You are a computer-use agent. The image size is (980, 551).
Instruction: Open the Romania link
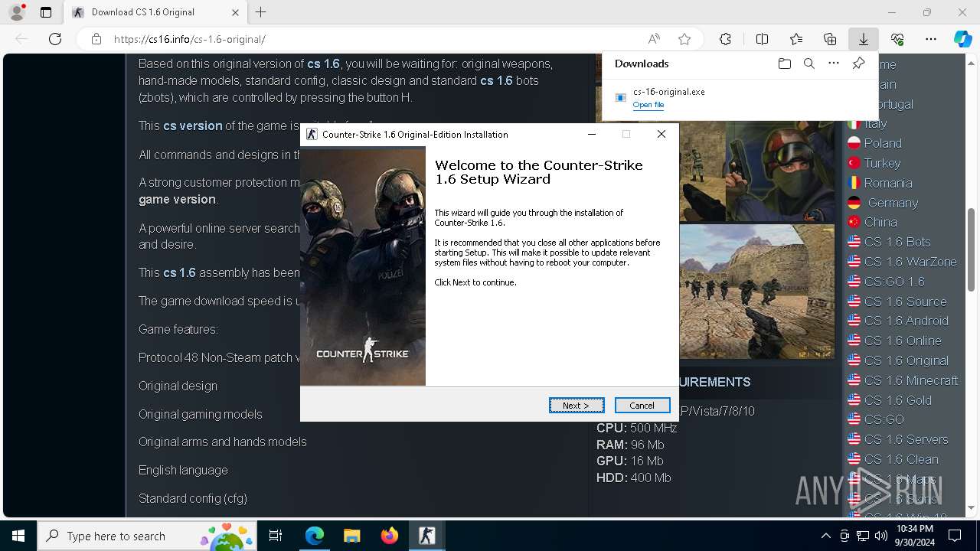pos(888,183)
